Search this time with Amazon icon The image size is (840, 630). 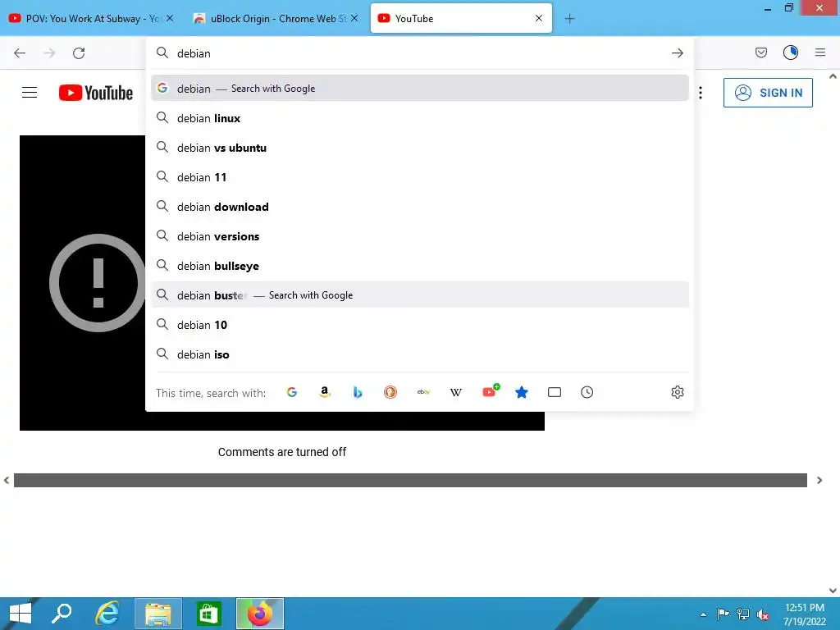(x=325, y=392)
